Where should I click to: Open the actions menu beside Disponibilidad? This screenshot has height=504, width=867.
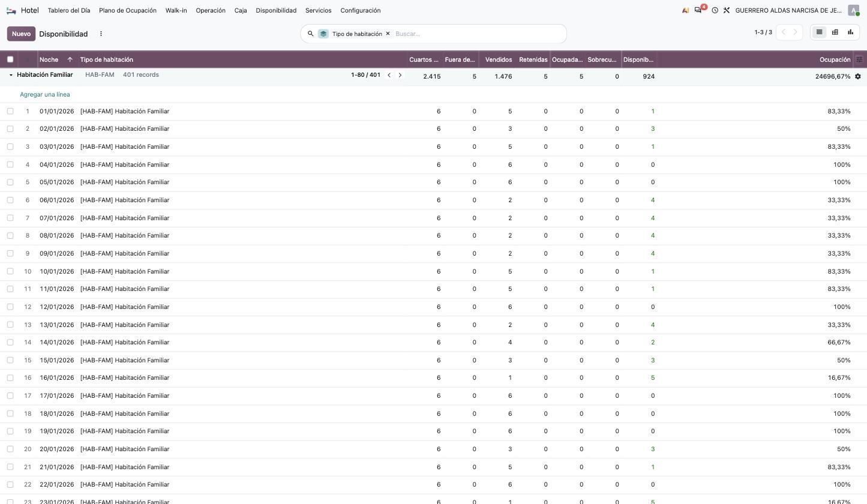click(x=101, y=34)
